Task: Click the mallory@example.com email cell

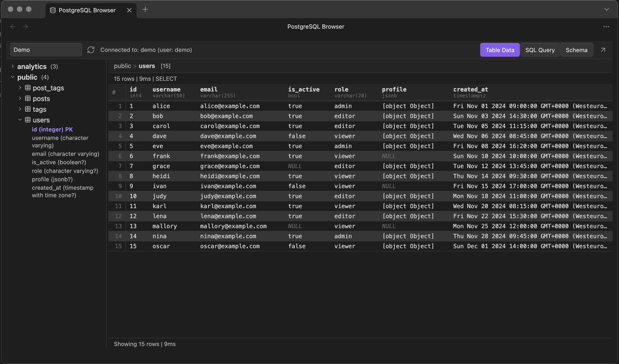Action: [233, 226]
